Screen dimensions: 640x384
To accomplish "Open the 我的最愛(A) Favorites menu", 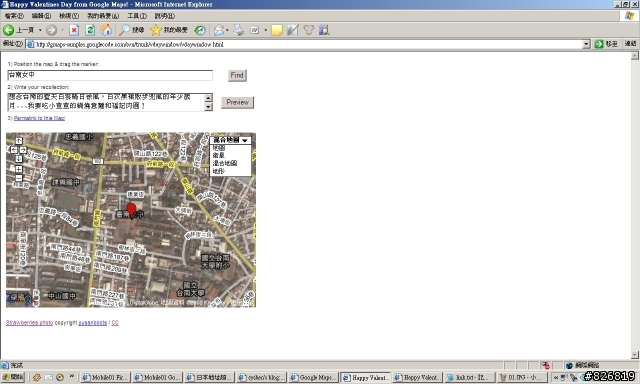I will (x=103, y=16).
